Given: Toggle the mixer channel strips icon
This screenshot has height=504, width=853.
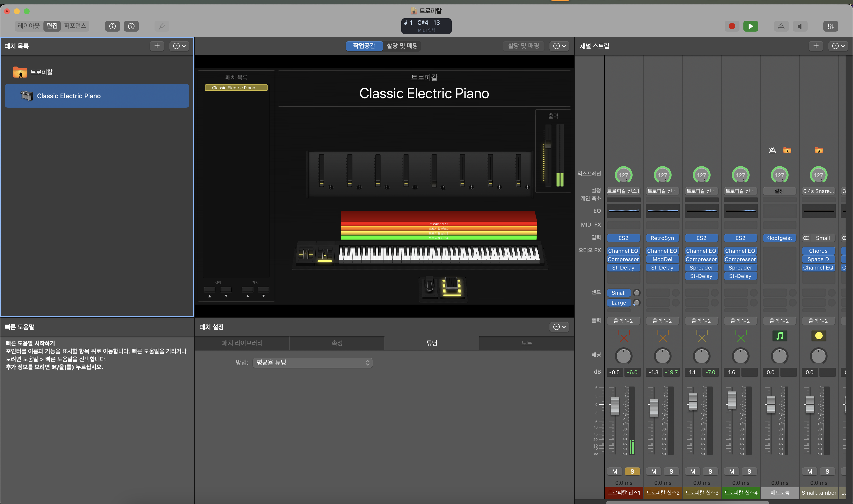Looking at the screenshot, I should [x=831, y=26].
